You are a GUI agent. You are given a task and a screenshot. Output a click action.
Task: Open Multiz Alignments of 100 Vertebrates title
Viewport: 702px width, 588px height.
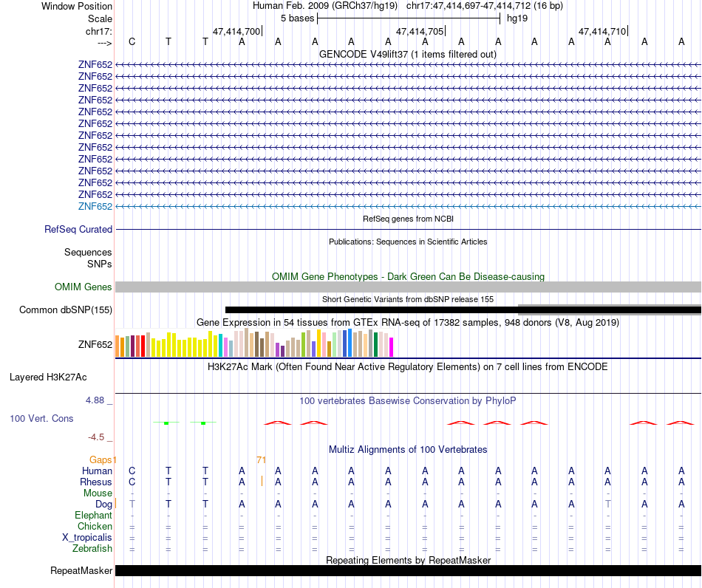pyautogui.click(x=408, y=449)
